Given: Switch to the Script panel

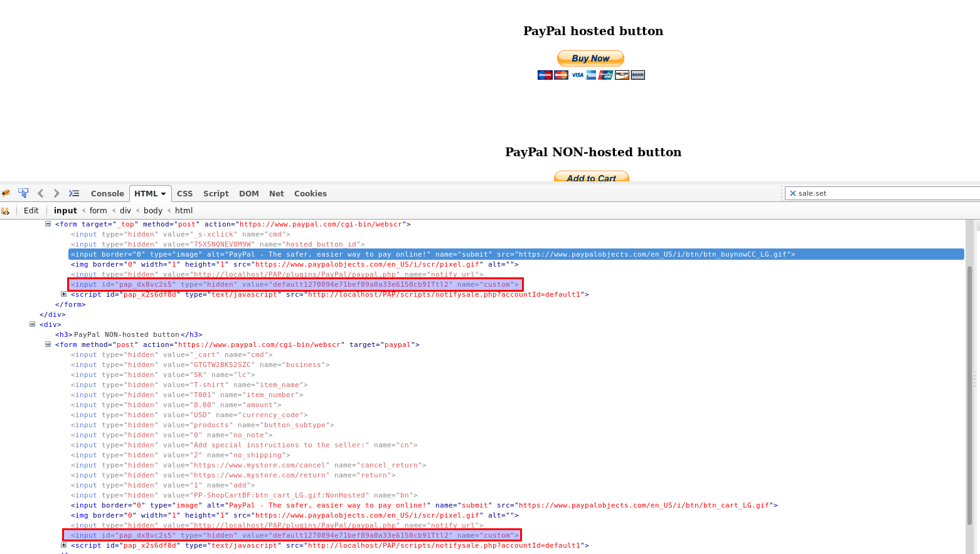Looking at the screenshot, I should tap(216, 193).
